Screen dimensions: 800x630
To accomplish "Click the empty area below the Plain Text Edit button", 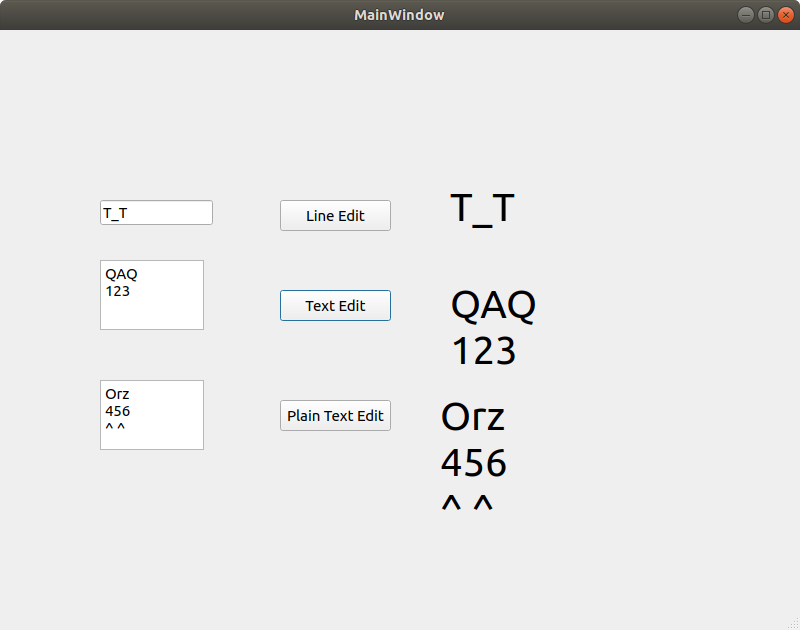I will coord(335,500).
